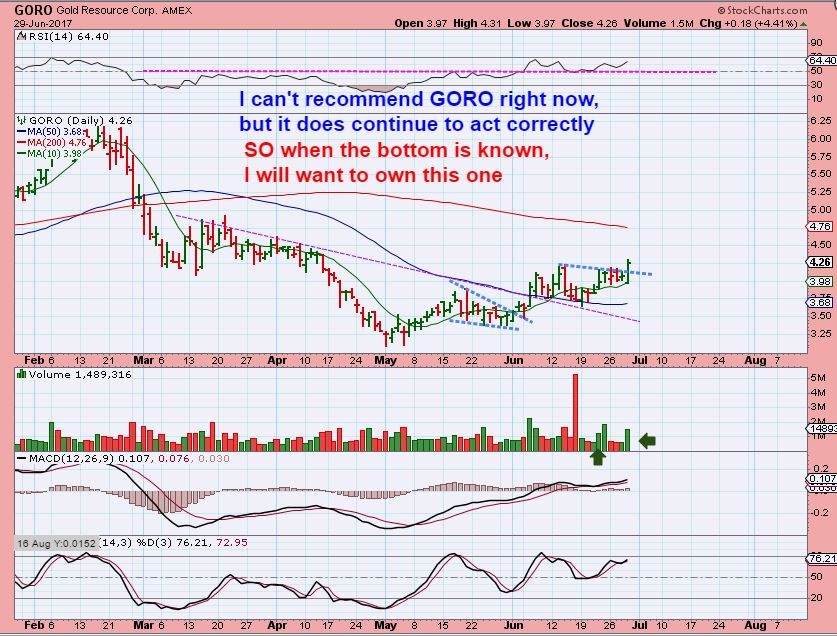The width and height of the screenshot is (837, 636).
Task: Click the 5M tick on volume axis
Action: (818, 378)
